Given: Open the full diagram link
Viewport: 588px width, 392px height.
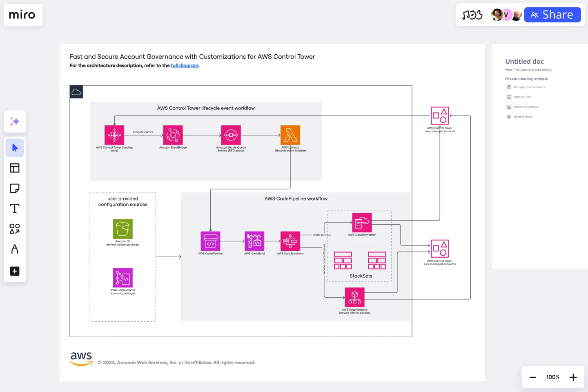Looking at the screenshot, I should click(x=185, y=65).
